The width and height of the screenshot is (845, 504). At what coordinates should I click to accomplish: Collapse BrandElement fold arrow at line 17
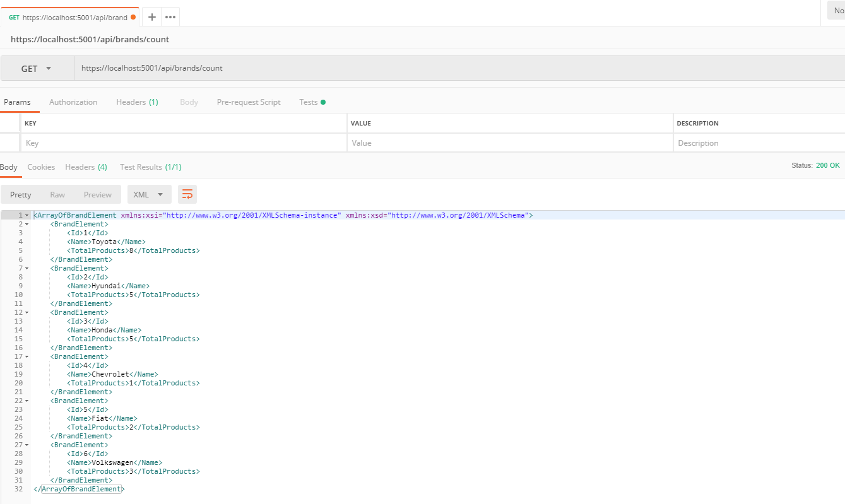click(x=27, y=357)
